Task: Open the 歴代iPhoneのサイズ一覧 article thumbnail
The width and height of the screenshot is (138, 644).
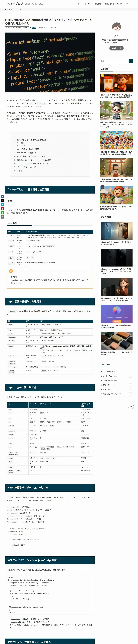Action: (117, 287)
